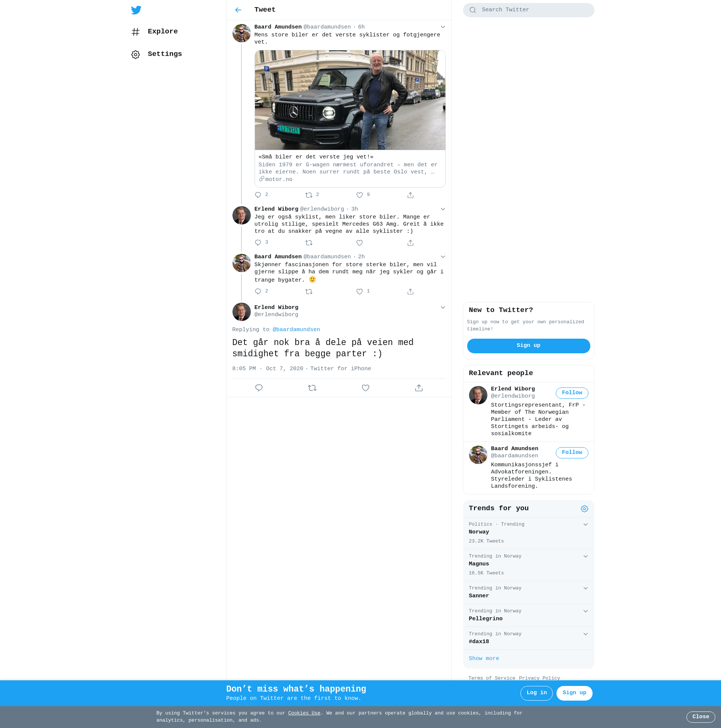The width and height of the screenshot is (721, 728).
Task: Expand chevron for Norway trend
Action: (585, 525)
